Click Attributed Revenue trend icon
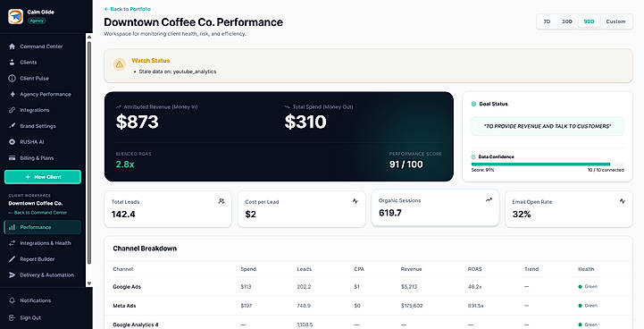This screenshot has width=644, height=329. coord(119,107)
